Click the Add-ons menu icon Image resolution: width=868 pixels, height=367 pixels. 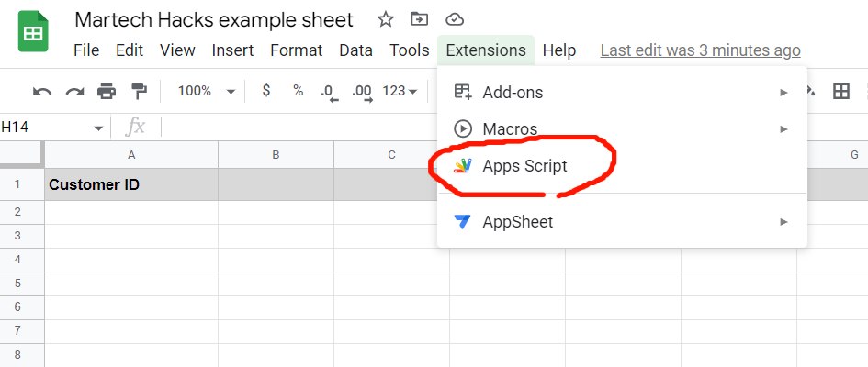tap(462, 92)
